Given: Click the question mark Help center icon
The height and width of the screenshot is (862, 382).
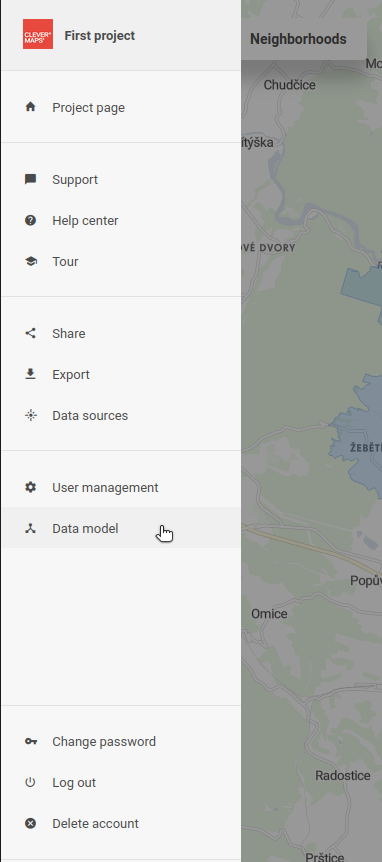Looking at the screenshot, I should click(30, 220).
